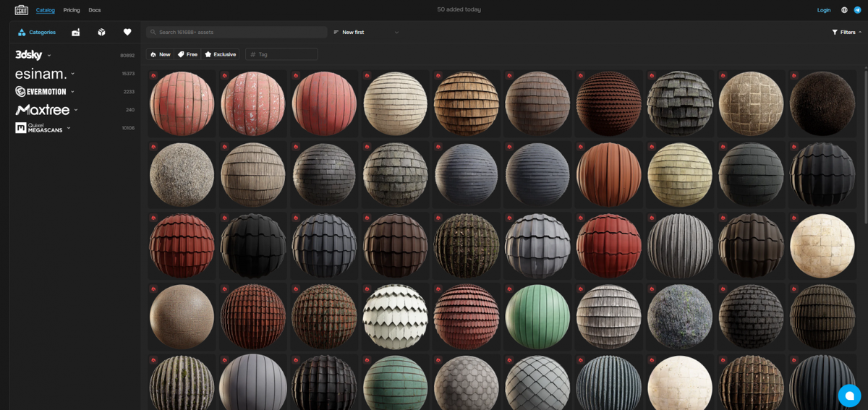This screenshot has width=868, height=410.
Task: Open the grey vertical ribbed metal thumbnail
Action: (x=680, y=247)
